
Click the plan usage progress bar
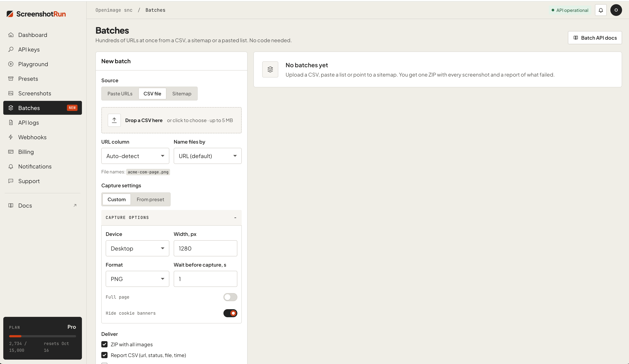pyautogui.click(x=42, y=336)
